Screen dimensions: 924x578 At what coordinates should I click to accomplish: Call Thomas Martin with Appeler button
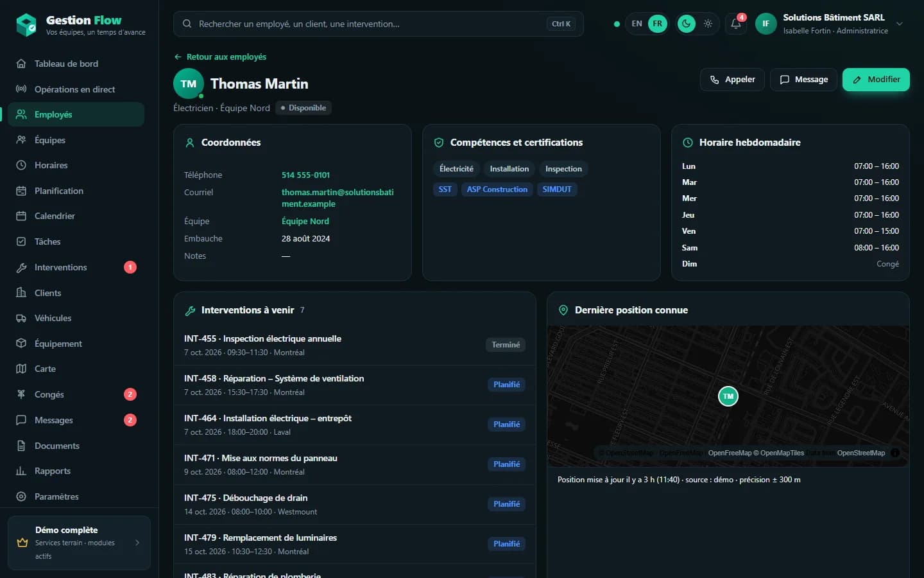732,80
